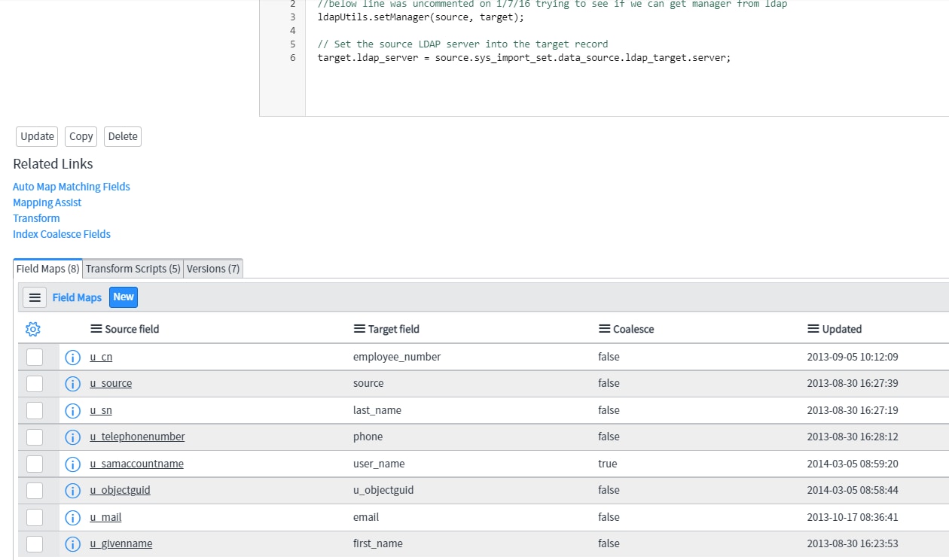
Task: Open the Field Maps list context menu icon
Action: [x=35, y=297]
